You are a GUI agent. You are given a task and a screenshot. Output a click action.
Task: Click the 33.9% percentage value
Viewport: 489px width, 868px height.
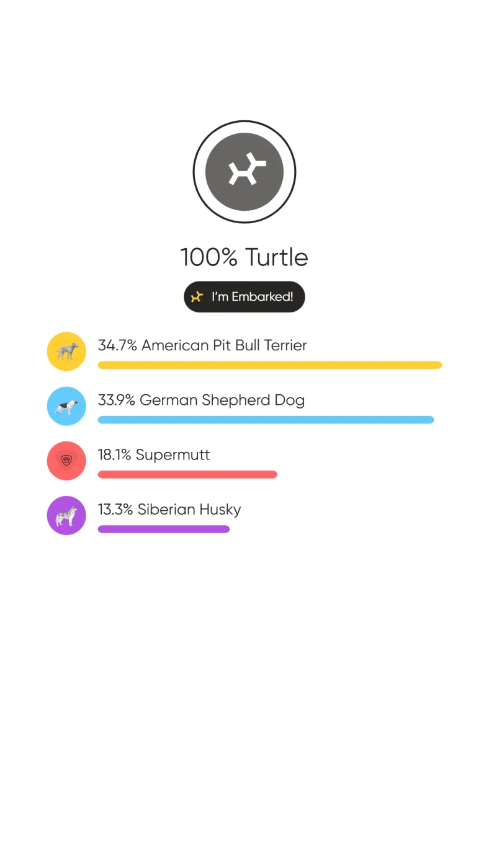pos(116,400)
